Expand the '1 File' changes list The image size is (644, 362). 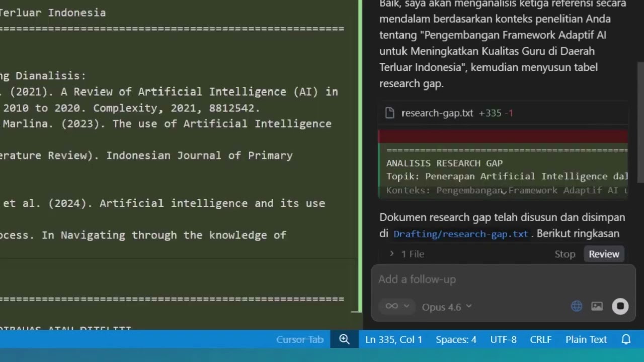click(407, 254)
